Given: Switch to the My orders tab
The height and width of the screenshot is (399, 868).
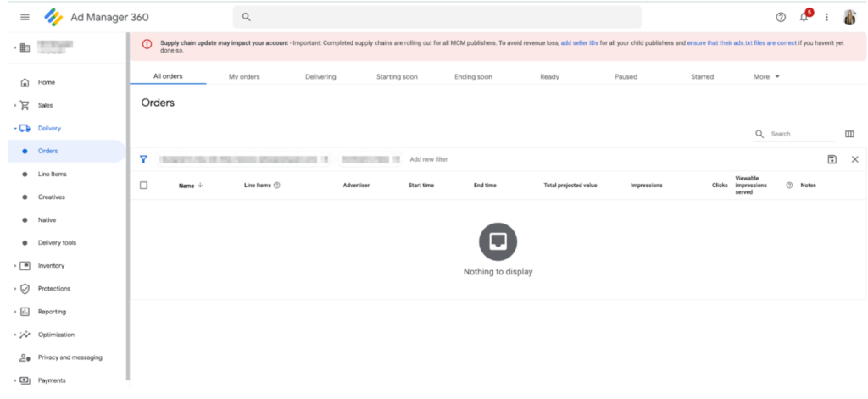Looking at the screenshot, I should point(244,77).
